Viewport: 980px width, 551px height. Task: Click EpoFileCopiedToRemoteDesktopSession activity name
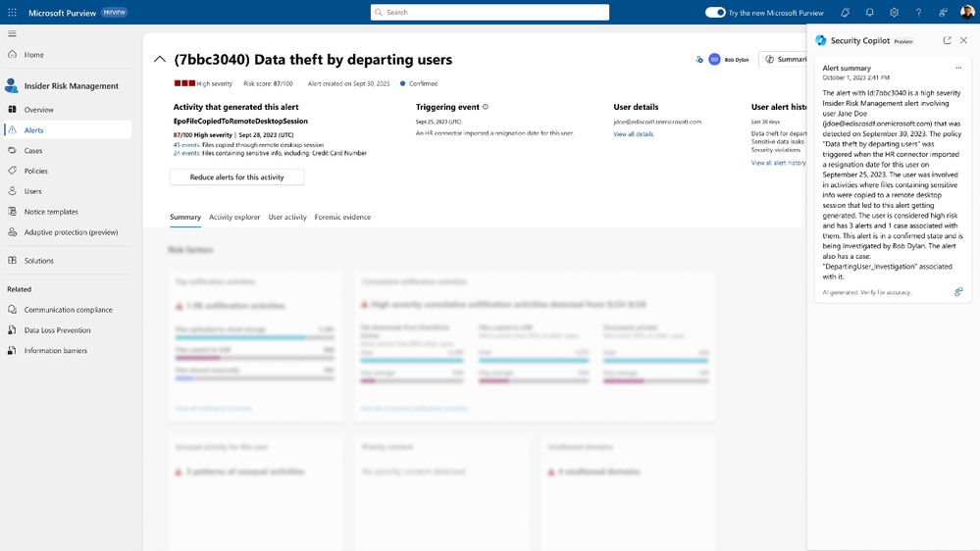click(x=240, y=122)
